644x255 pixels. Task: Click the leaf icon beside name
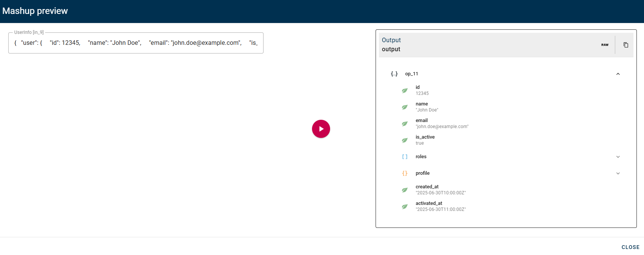(405, 107)
